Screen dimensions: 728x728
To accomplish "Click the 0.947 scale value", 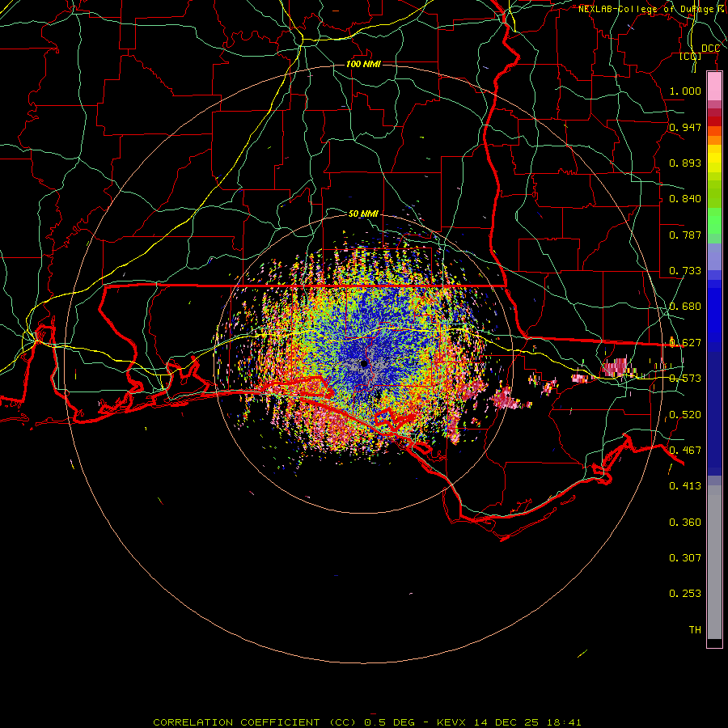I will pos(685,127).
